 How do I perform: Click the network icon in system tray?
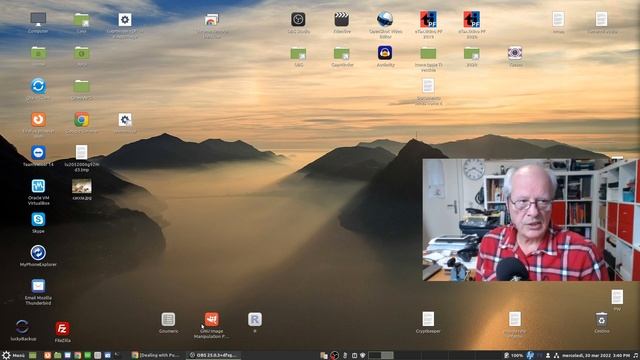point(556,356)
